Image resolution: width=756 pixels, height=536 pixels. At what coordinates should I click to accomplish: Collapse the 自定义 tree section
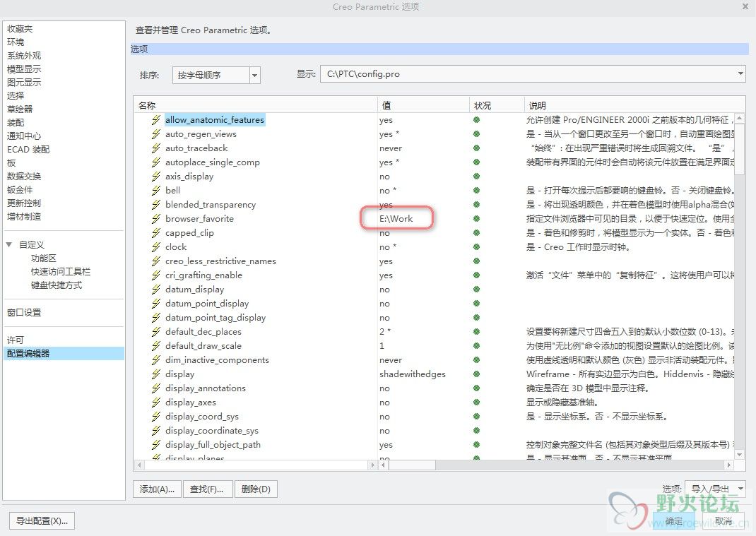click(x=9, y=245)
